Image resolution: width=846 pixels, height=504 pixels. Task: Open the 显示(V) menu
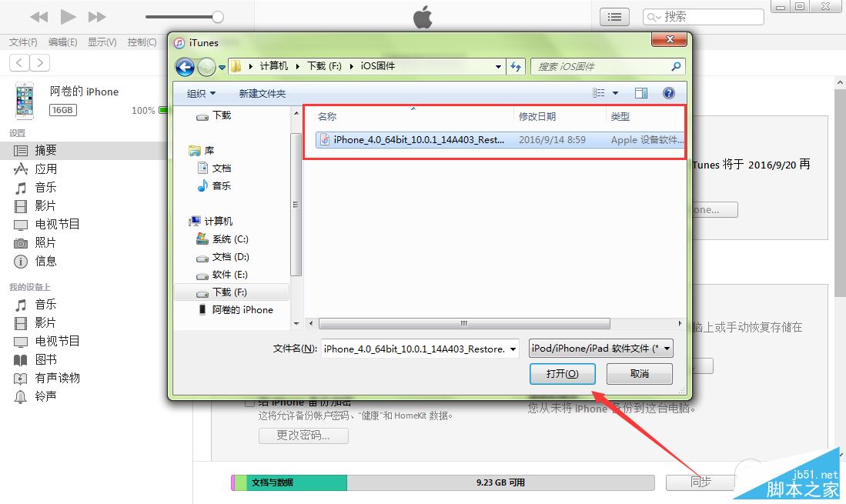click(102, 42)
